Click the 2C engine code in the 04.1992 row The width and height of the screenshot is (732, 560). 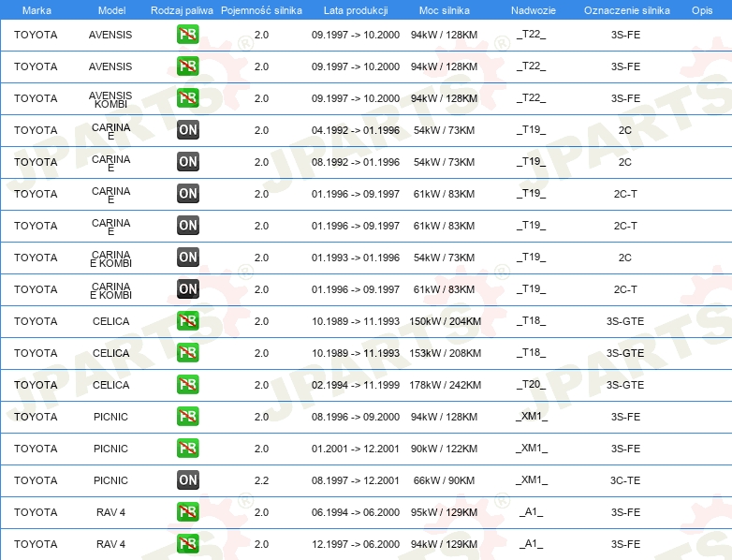coord(625,130)
